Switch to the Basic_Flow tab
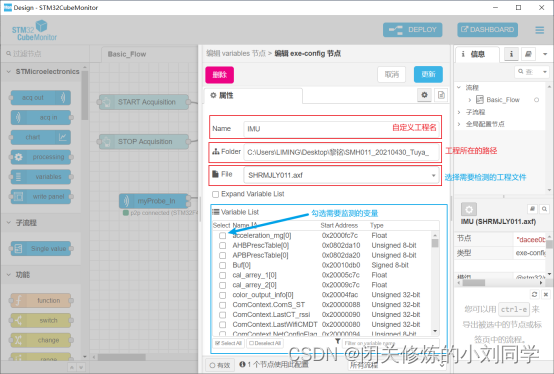554x374 pixels. point(127,54)
